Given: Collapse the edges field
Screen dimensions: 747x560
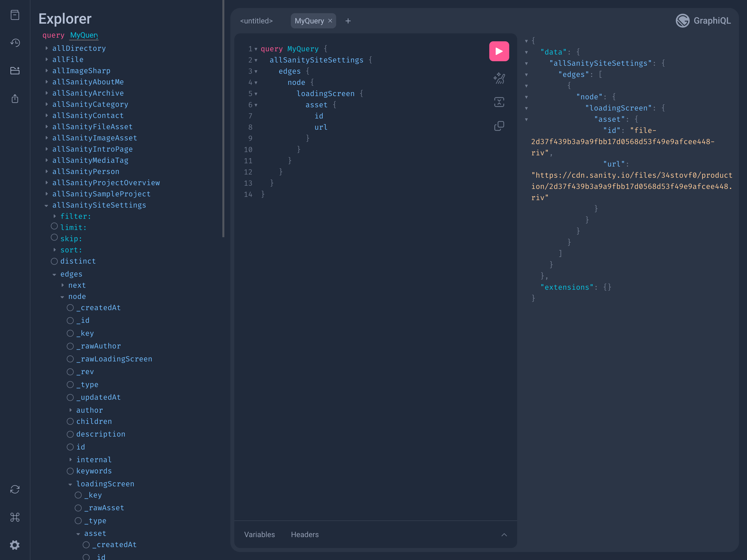Looking at the screenshot, I should click(54, 275).
